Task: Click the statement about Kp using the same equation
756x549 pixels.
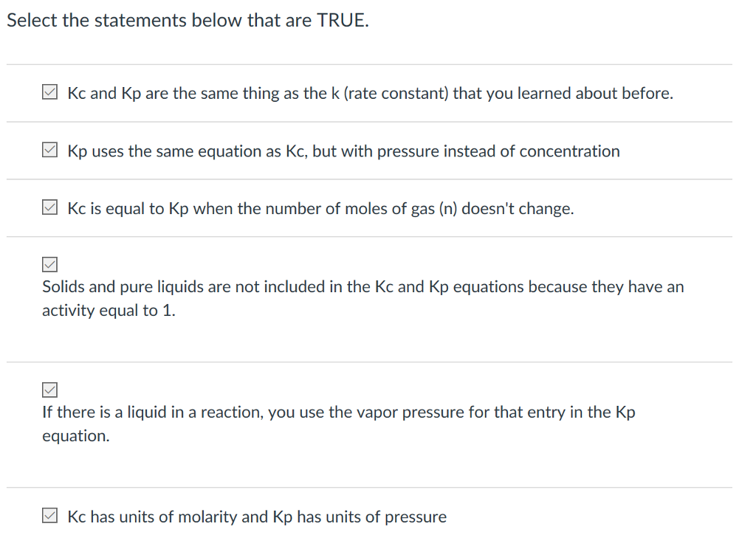Action: click(344, 151)
